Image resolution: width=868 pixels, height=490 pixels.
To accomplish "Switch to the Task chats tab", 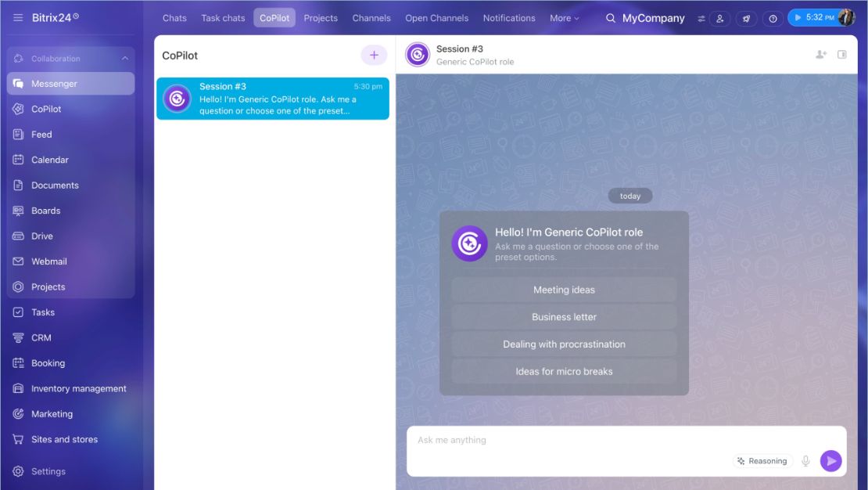I will coord(223,18).
